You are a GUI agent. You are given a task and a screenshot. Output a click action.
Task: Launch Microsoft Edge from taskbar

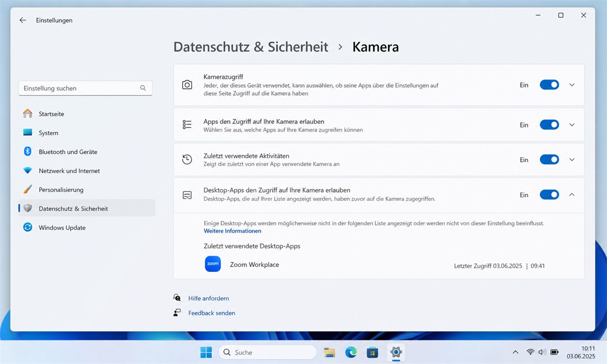(x=351, y=352)
